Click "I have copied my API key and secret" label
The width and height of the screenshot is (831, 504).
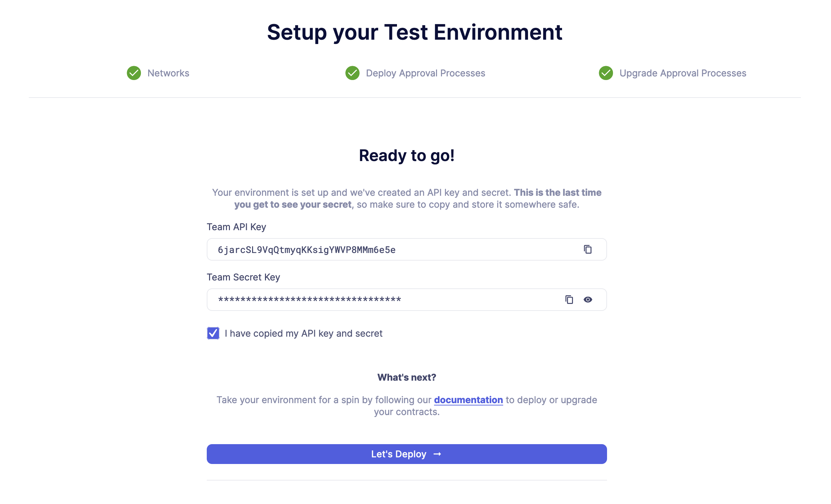click(x=304, y=333)
